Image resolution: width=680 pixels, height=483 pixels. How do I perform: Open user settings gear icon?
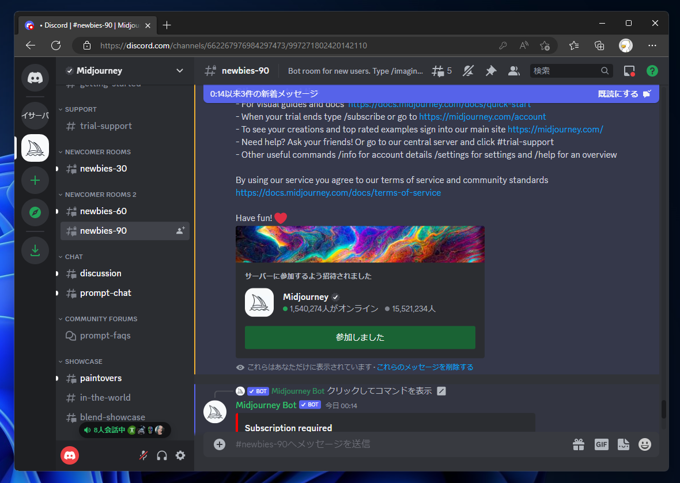click(180, 455)
